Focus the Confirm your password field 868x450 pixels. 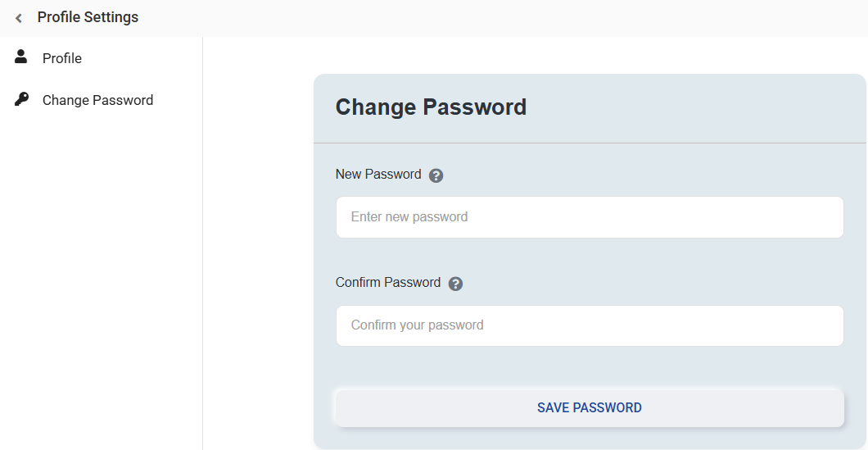[x=590, y=326]
